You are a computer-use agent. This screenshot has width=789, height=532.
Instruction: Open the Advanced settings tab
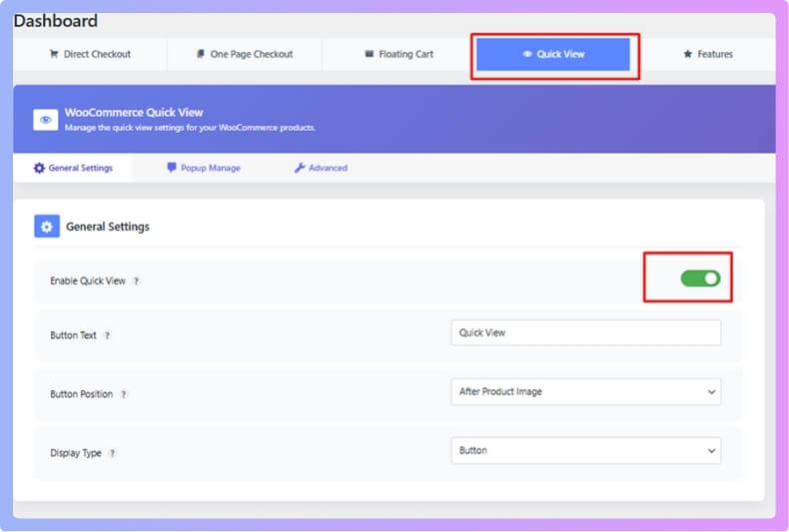coord(321,168)
